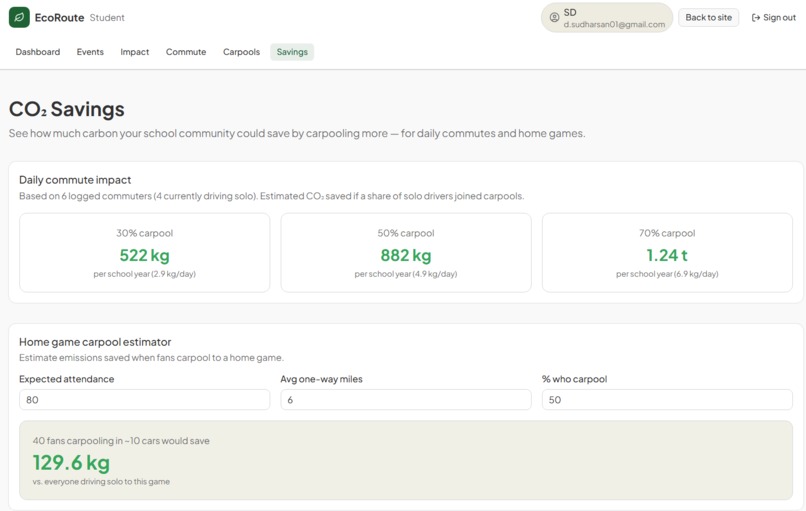Click 'per school year (6.9 kg/day)' text

click(x=667, y=274)
